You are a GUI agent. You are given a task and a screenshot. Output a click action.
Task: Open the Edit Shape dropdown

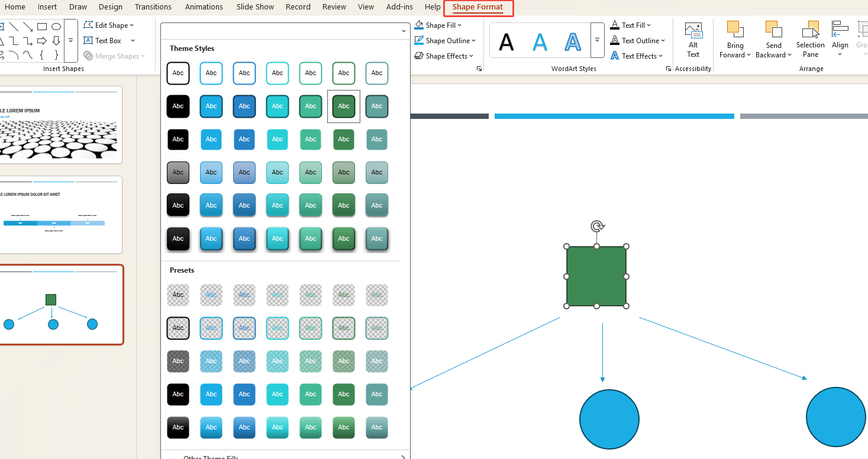click(x=109, y=25)
